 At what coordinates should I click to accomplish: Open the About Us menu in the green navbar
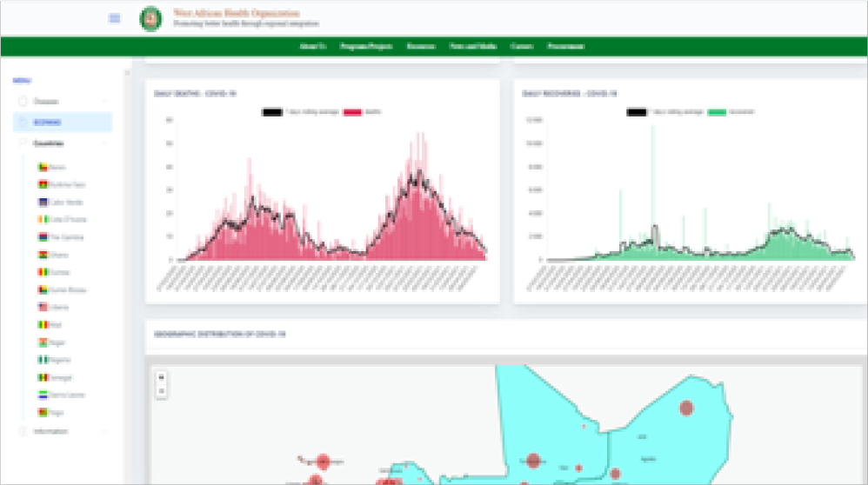point(311,46)
